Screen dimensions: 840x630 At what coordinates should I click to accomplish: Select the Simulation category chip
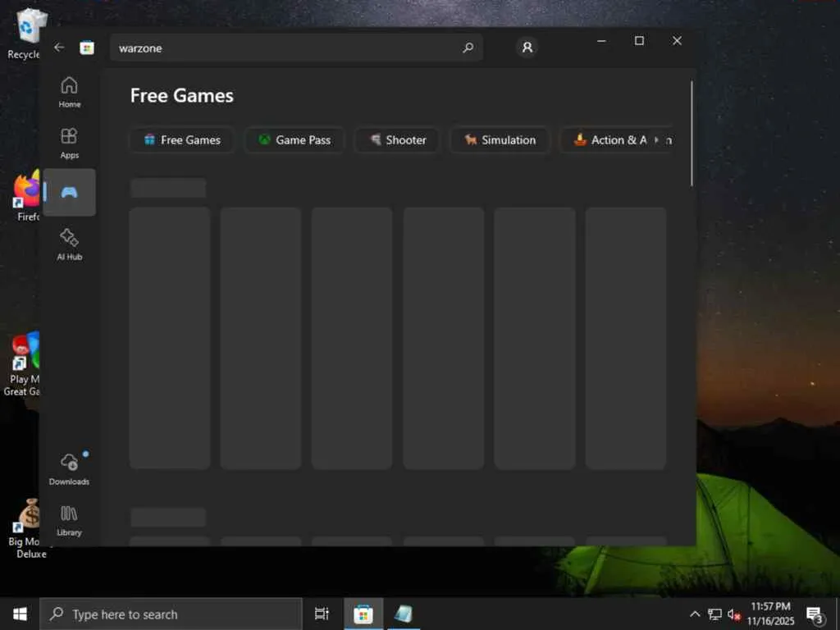click(x=500, y=139)
